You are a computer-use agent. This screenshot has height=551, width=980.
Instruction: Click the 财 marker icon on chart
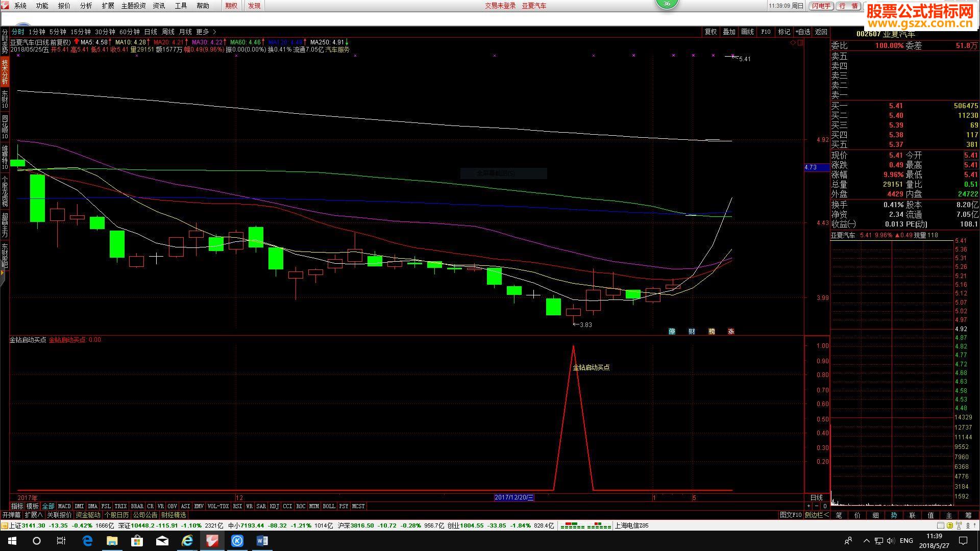click(x=692, y=331)
